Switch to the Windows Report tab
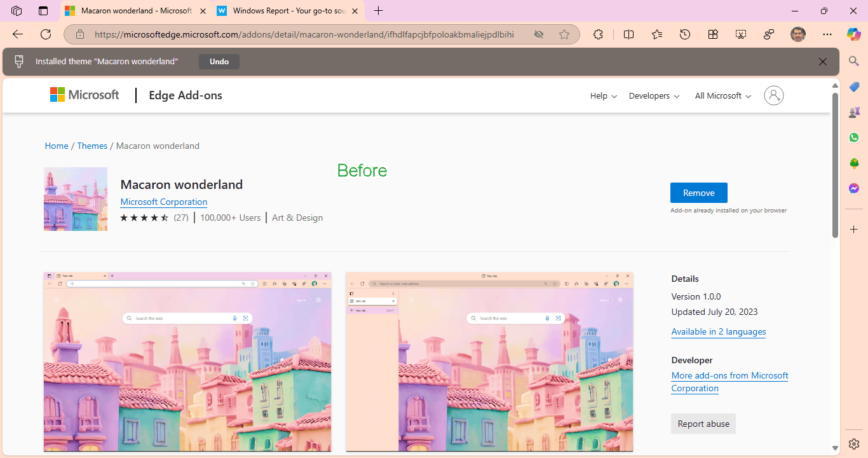The image size is (868, 458). [288, 11]
